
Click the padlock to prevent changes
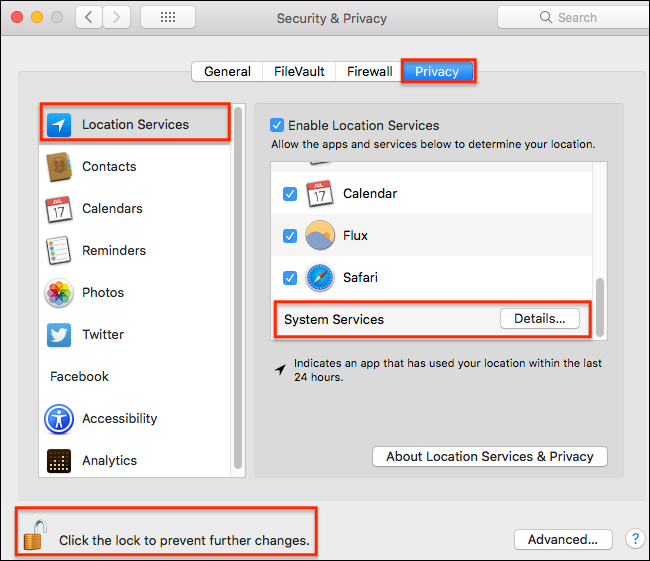(x=35, y=536)
